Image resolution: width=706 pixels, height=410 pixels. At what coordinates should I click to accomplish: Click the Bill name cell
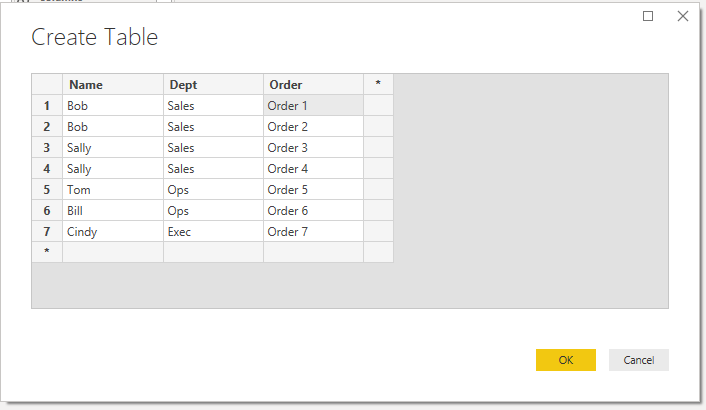coord(113,210)
